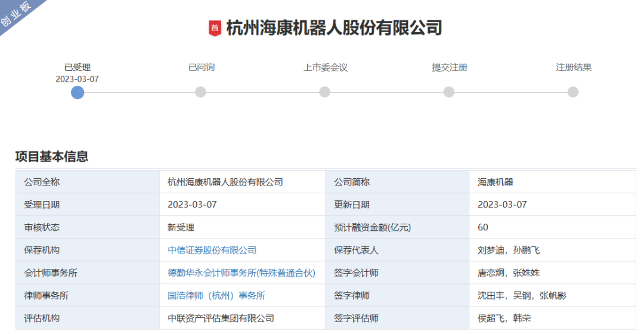Click the 唐恋炯，张姝姝 accountants value
The height and width of the screenshot is (334, 644).
point(509,273)
